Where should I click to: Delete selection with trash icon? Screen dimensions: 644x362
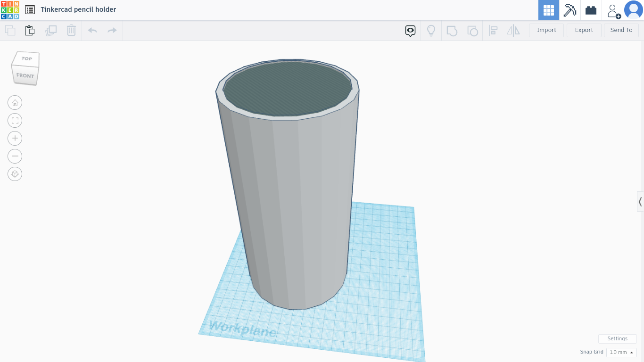click(x=71, y=31)
